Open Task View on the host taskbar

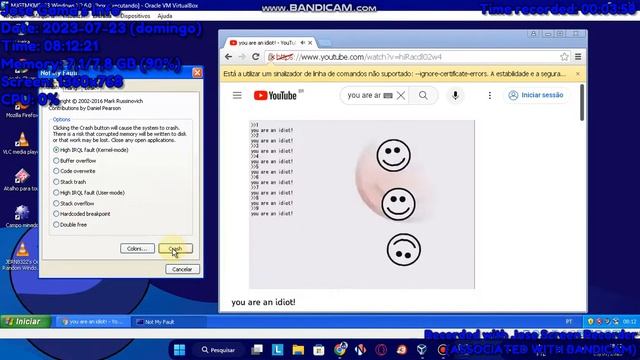coord(257,350)
